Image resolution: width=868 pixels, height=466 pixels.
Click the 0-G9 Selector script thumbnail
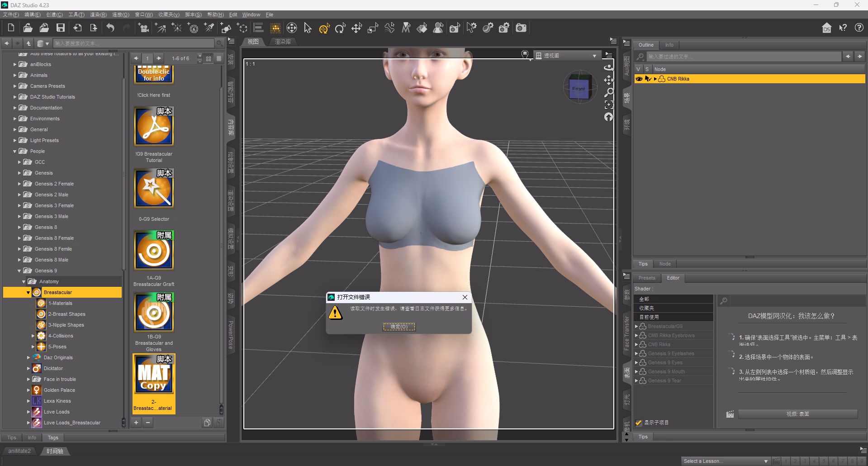pos(154,188)
